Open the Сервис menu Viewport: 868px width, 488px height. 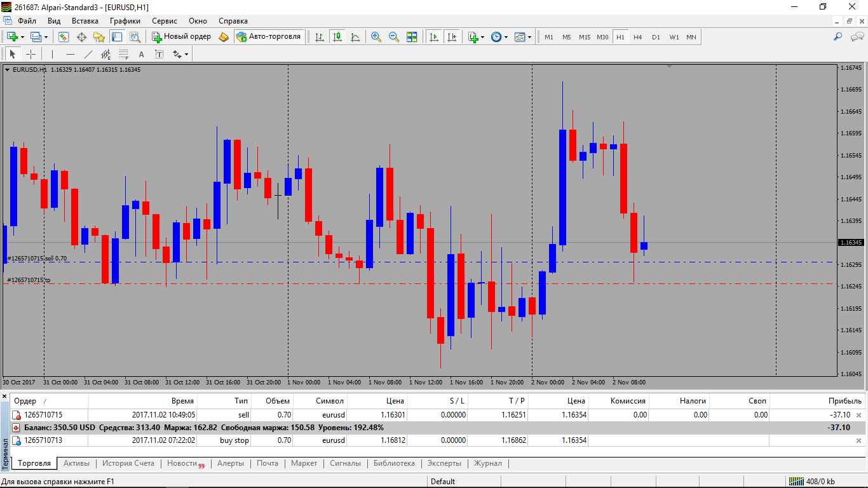click(x=165, y=21)
